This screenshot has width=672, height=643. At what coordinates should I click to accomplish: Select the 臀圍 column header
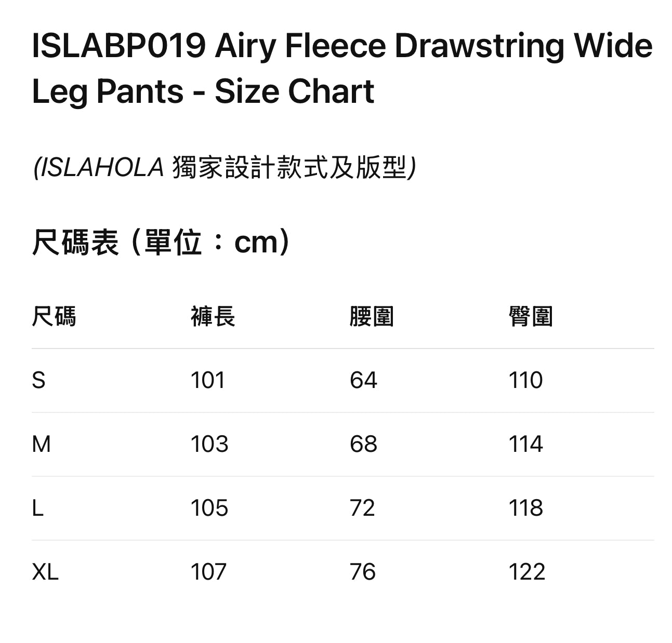coord(531,316)
